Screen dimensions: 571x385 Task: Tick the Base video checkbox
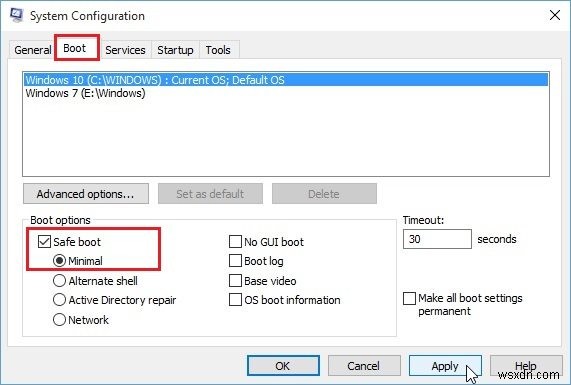[x=235, y=281]
